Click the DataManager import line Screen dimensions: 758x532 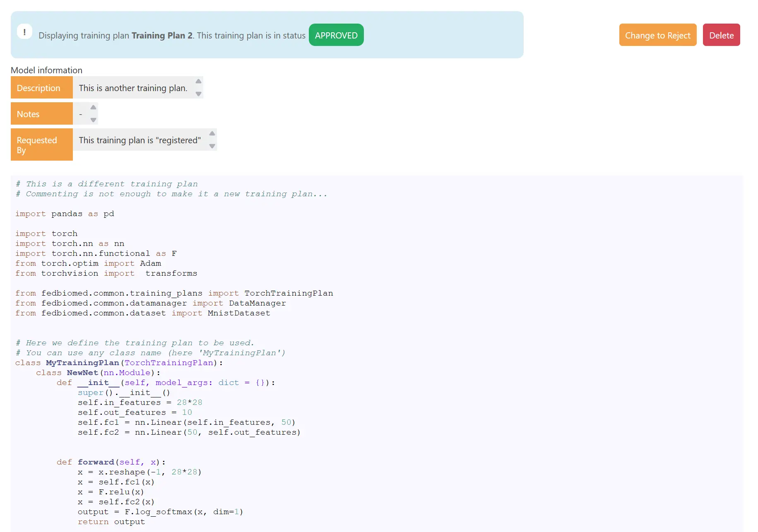[x=151, y=303]
